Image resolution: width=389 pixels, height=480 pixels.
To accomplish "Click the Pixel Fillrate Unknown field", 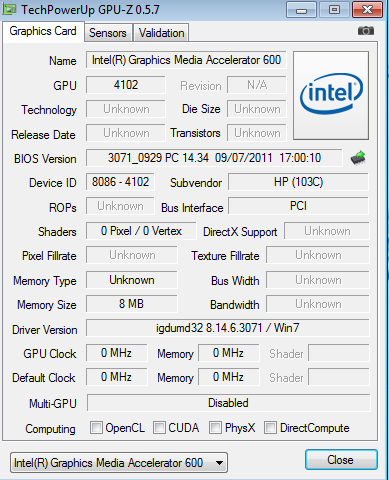I will (132, 255).
